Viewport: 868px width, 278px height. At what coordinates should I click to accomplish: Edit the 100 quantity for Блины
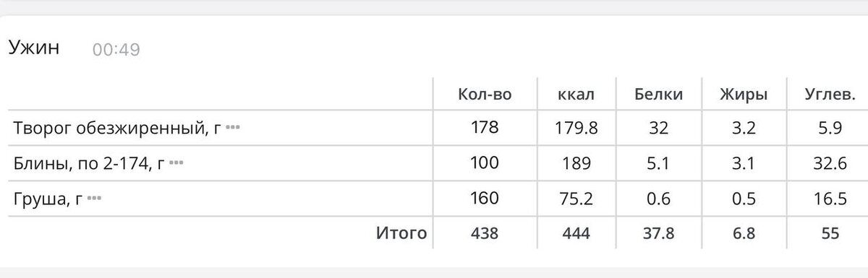click(x=485, y=163)
